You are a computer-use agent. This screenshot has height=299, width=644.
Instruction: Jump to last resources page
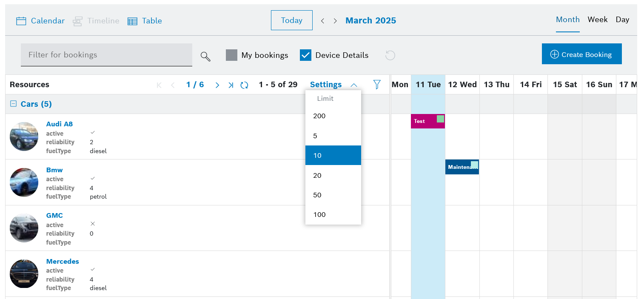231,85
